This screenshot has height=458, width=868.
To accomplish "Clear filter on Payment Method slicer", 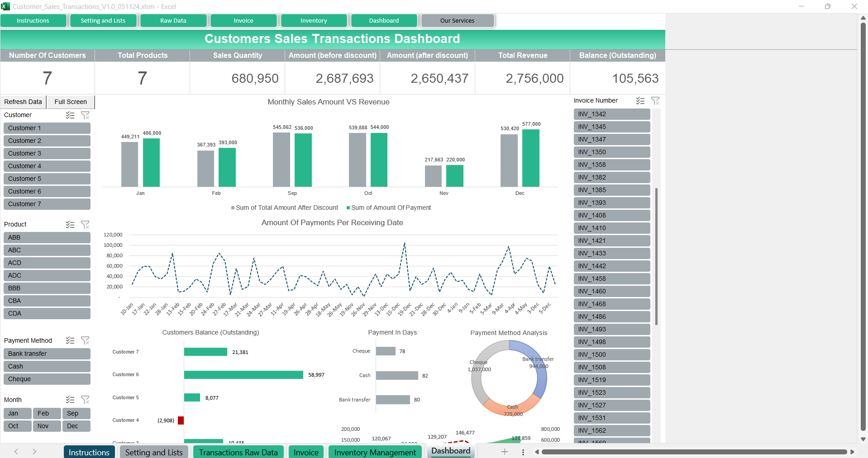I will [85, 340].
